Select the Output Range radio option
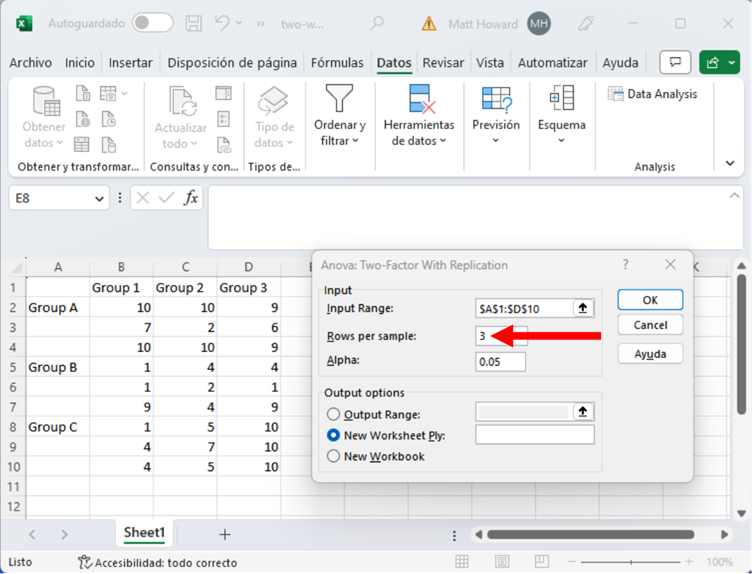This screenshot has height=574, width=752. [334, 414]
